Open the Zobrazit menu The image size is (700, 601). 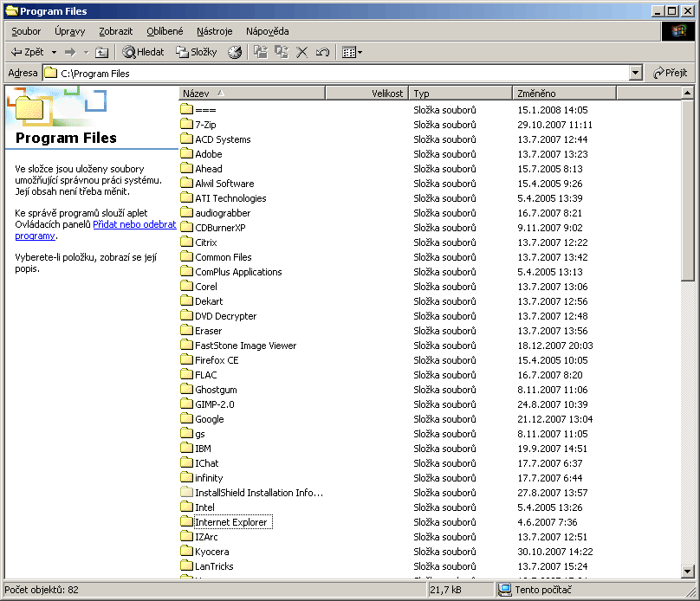115,31
